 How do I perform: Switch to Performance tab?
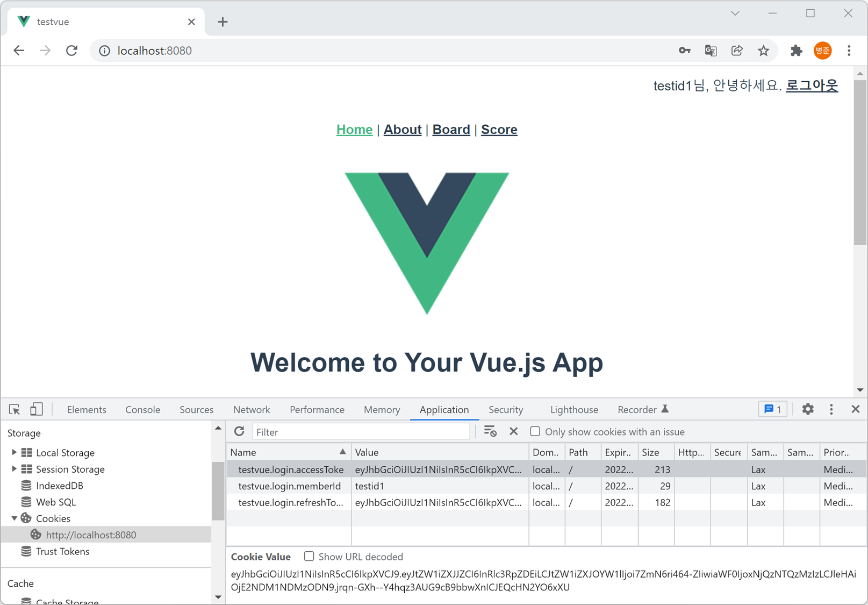pyautogui.click(x=317, y=409)
